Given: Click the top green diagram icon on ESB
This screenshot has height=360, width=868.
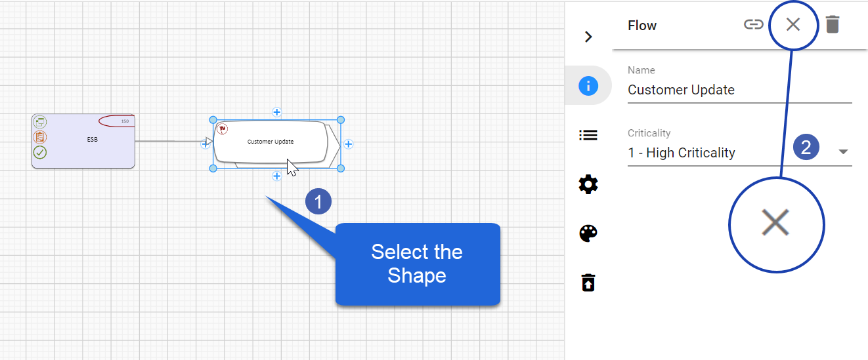Looking at the screenshot, I should click(x=40, y=122).
